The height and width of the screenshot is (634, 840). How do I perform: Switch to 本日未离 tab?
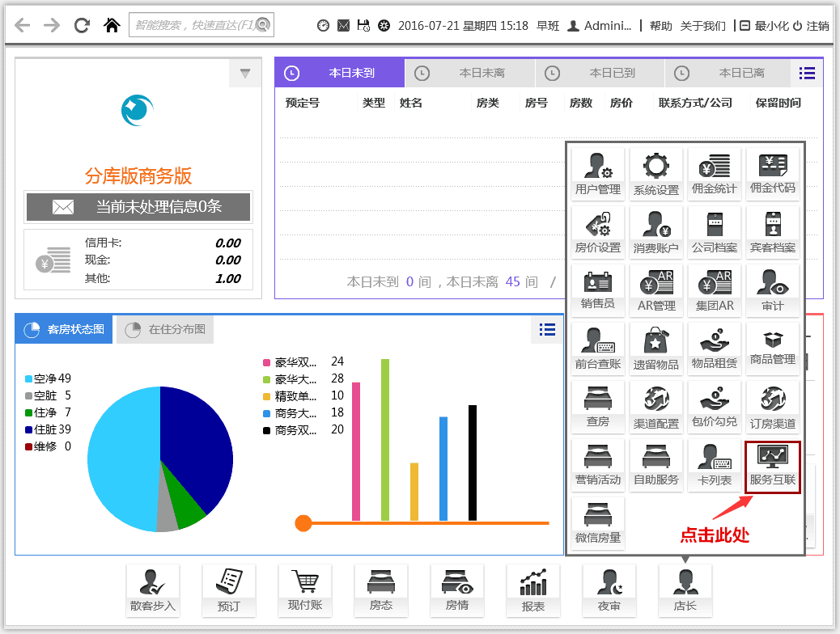(x=470, y=73)
